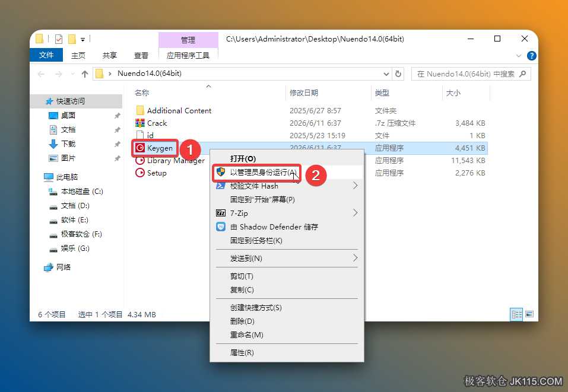Select the Library Manager application icon
568x392 pixels.
(140, 160)
